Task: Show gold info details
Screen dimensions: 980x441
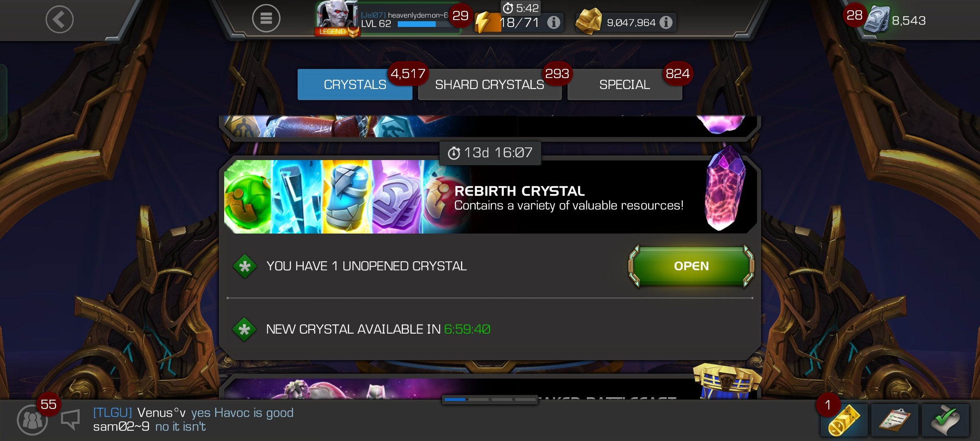Action: pos(666,22)
